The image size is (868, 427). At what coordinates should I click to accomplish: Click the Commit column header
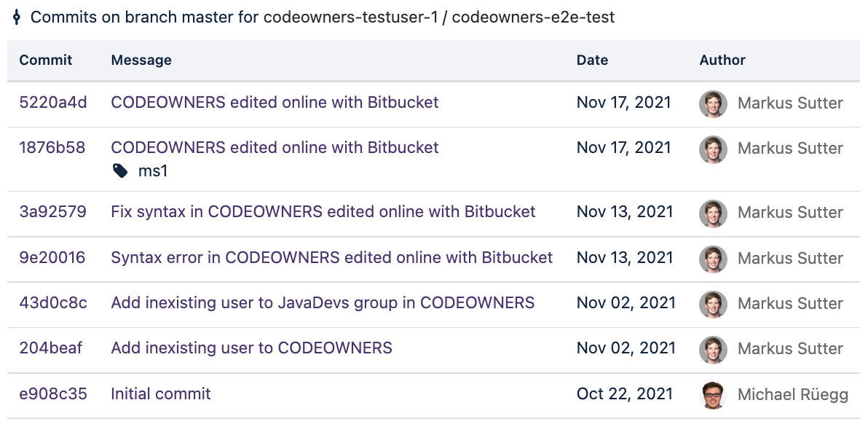47,60
